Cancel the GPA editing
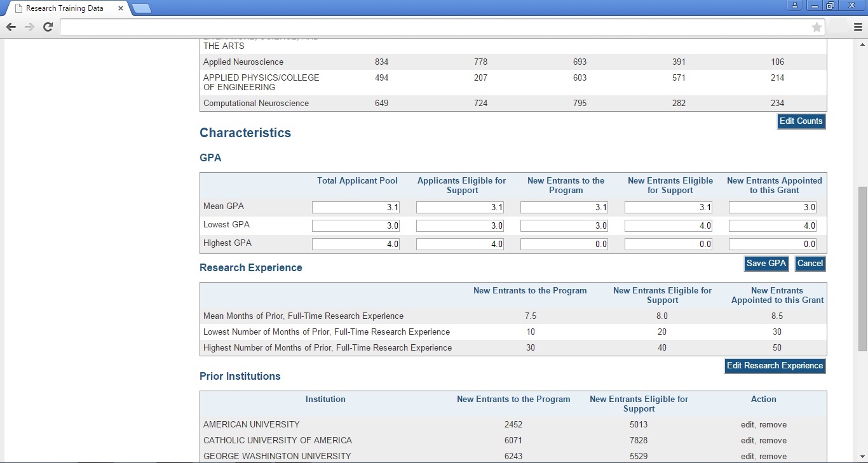868x463 pixels. [810, 264]
